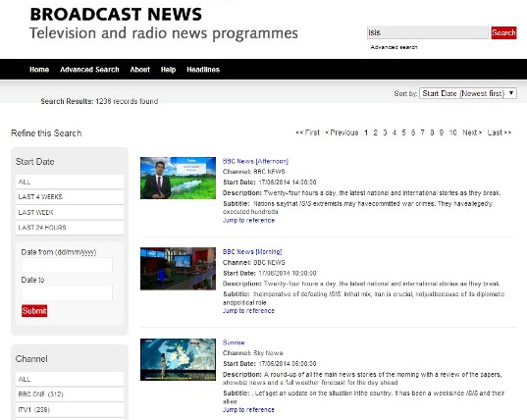Select current results page 1
527x420 pixels.
tap(366, 132)
